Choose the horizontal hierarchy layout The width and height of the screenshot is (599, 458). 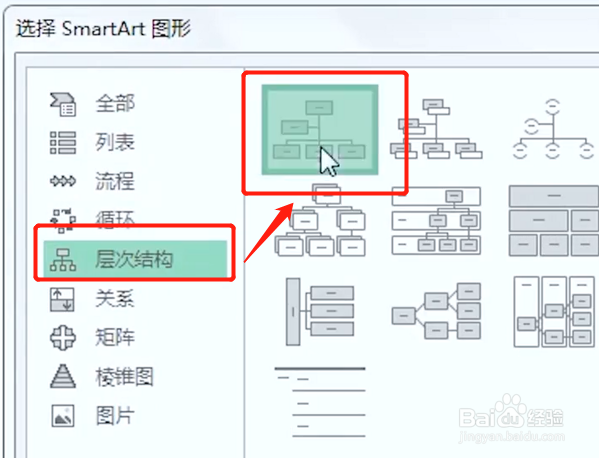(x=436, y=311)
